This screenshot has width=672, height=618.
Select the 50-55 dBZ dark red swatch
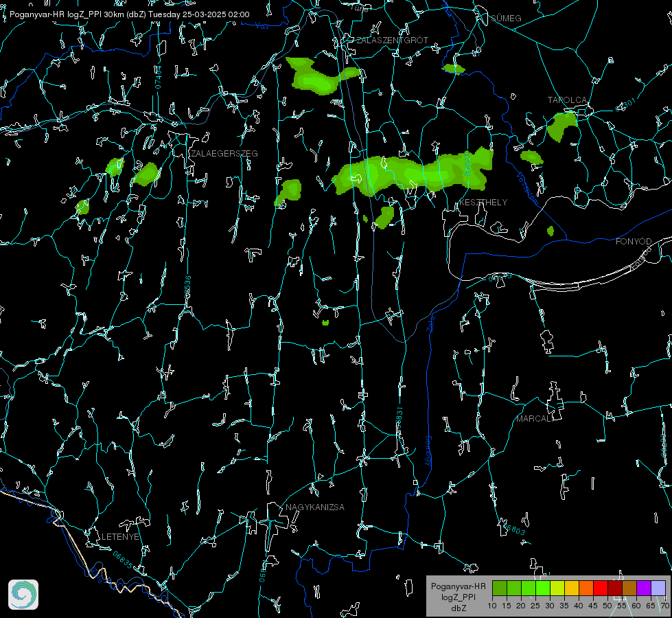click(x=615, y=588)
